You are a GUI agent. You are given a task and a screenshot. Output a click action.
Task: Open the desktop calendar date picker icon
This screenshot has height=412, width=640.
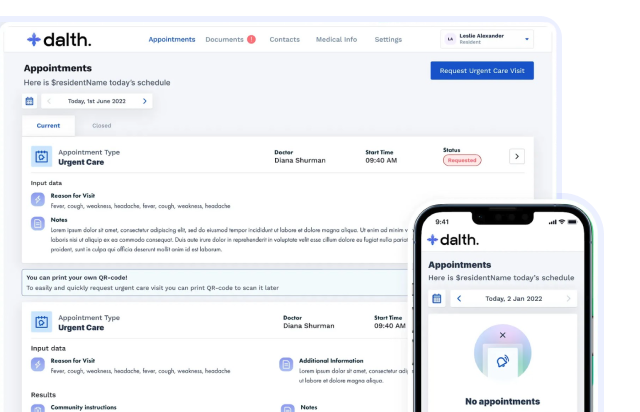(29, 101)
